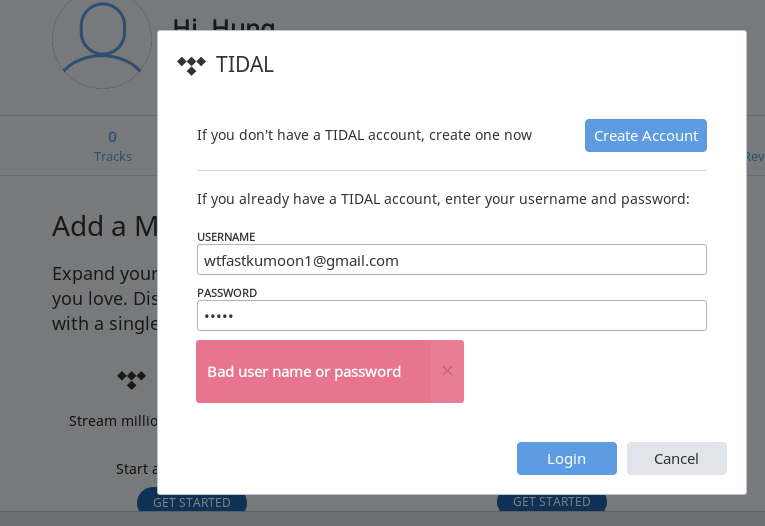The height and width of the screenshot is (526, 765).
Task: Dismiss the bad password error message
Action: coord(447,371)
